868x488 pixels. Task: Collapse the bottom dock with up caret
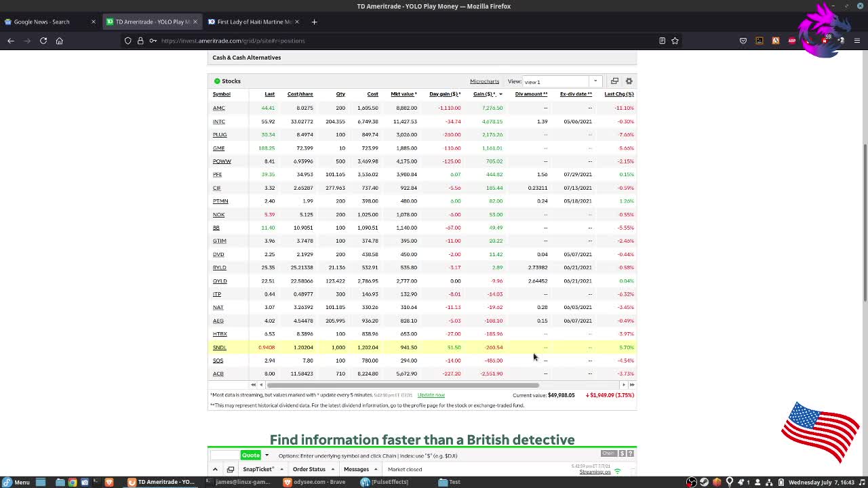215,469
